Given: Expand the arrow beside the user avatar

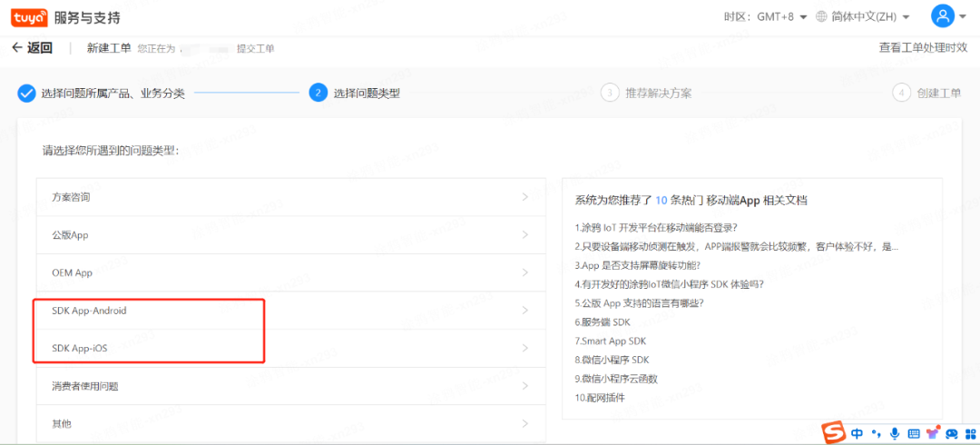Looking at the screenshot, I should point(963,17).
